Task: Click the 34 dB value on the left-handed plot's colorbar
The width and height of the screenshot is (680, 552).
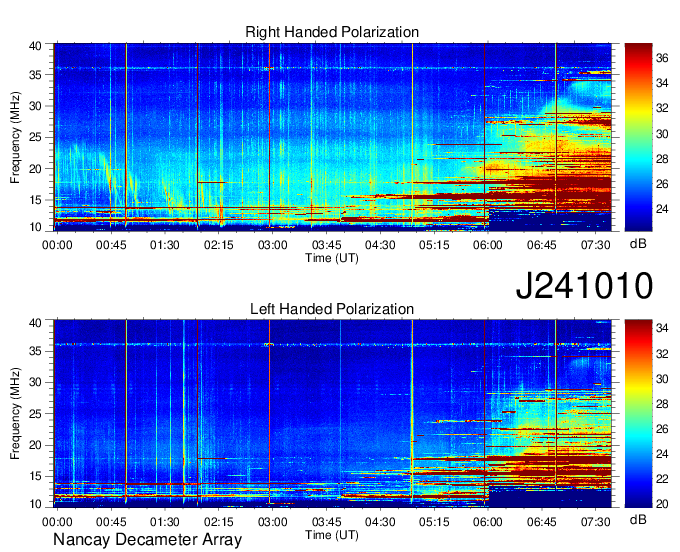Action: 662,328
